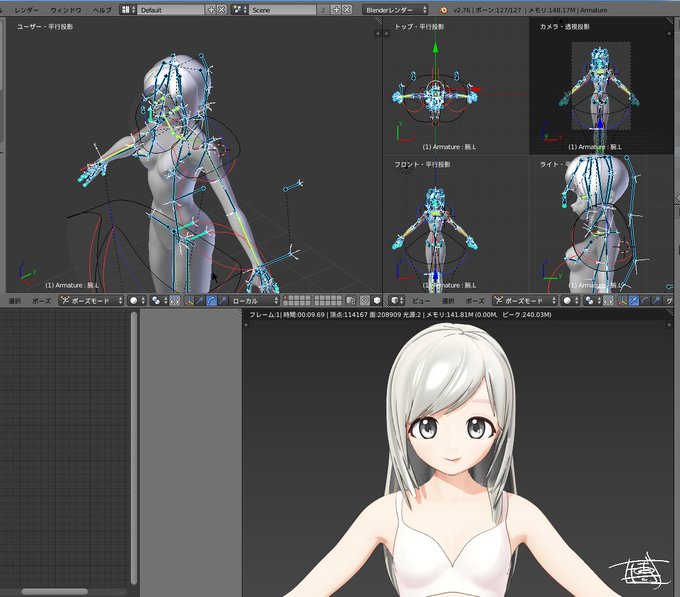
Task: Click the Scene name field
Action: tap(284, 10)
